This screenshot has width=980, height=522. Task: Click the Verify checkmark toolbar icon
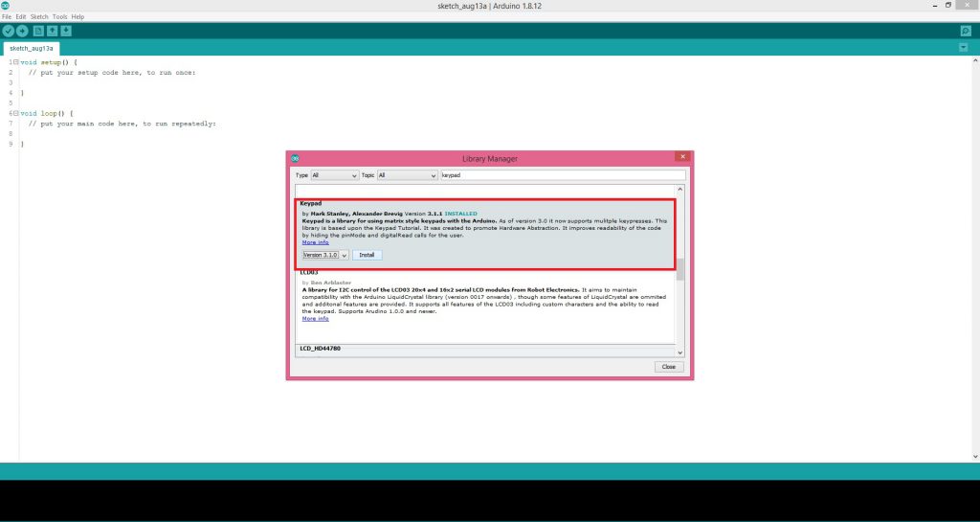pyautogui.click(x=9, y=31)
